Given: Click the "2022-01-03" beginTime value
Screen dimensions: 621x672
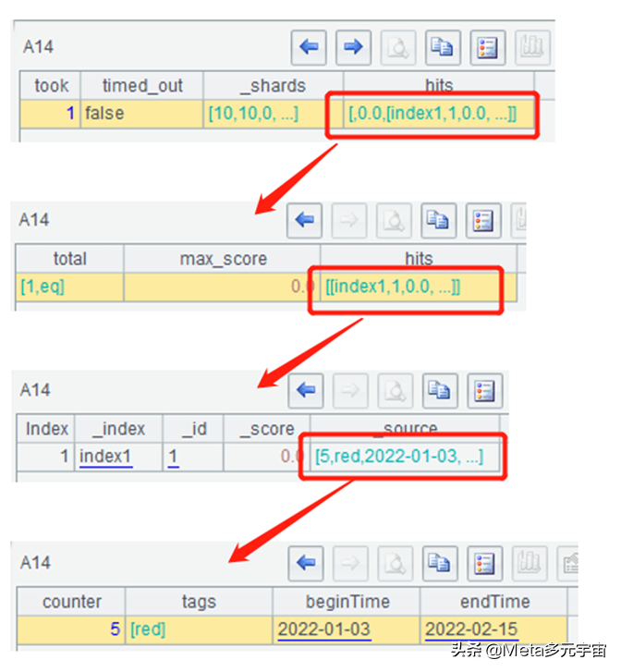Looking at the screenshot, I should click(x=324, y=629).
